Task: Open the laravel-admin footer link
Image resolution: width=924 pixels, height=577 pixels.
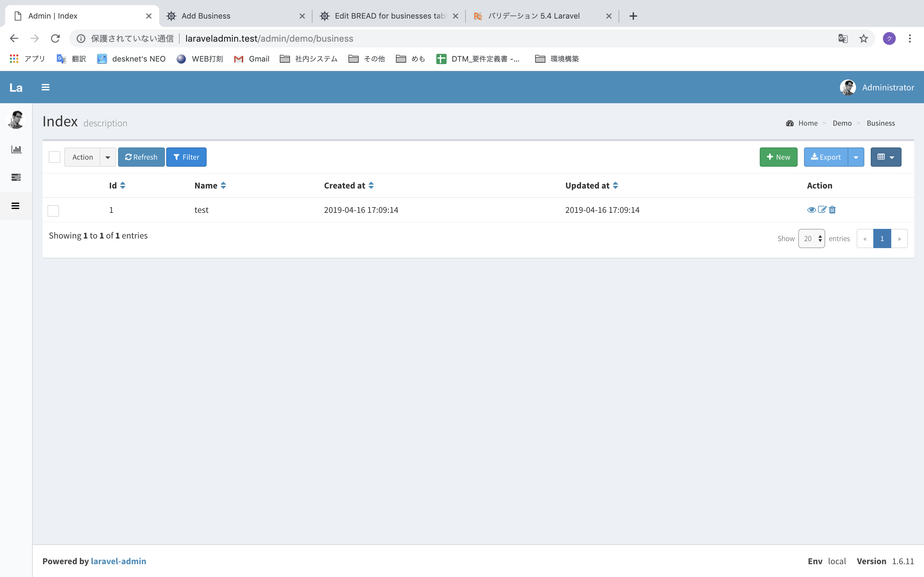Action: (118, 561)
